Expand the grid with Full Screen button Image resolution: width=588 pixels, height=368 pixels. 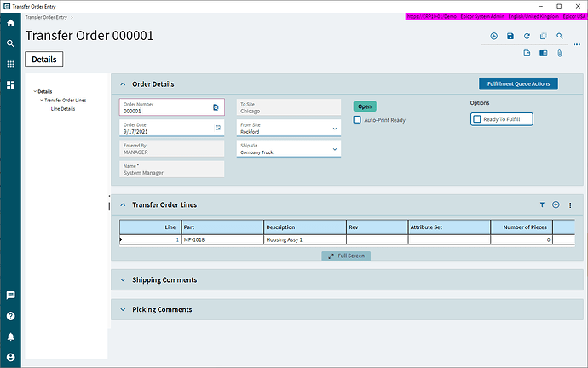click(346, 256)
